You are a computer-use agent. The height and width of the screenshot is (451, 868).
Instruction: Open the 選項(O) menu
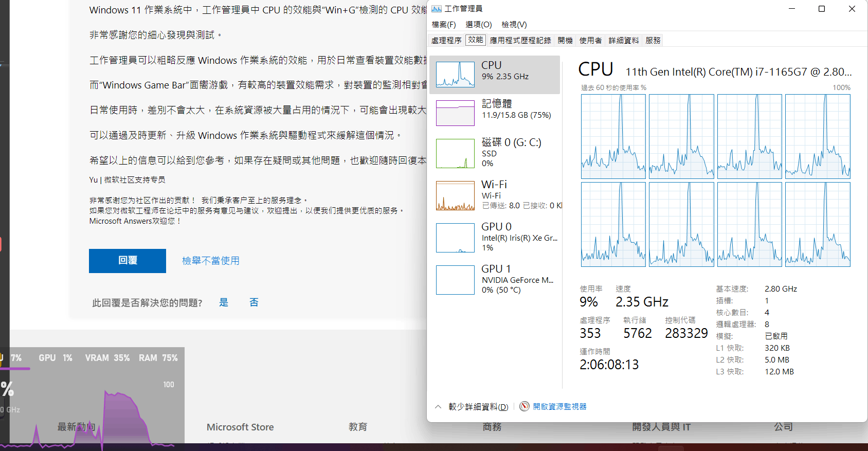(x=479, y=25)
